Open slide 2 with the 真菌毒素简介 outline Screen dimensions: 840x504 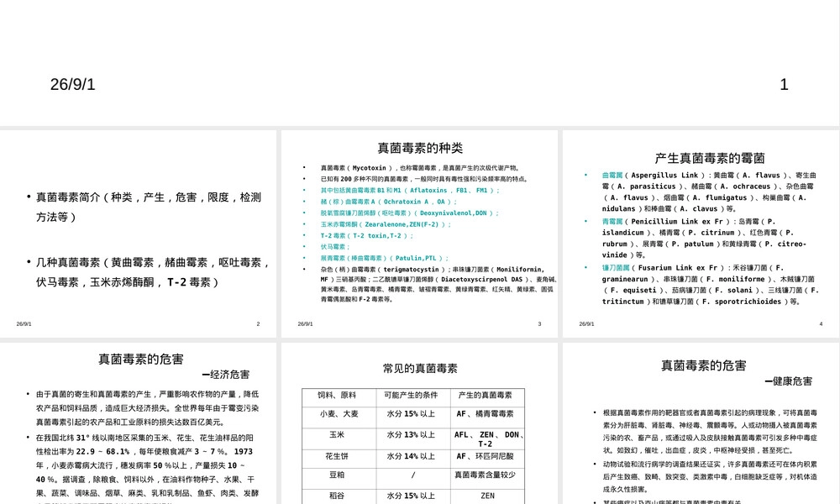139,234
